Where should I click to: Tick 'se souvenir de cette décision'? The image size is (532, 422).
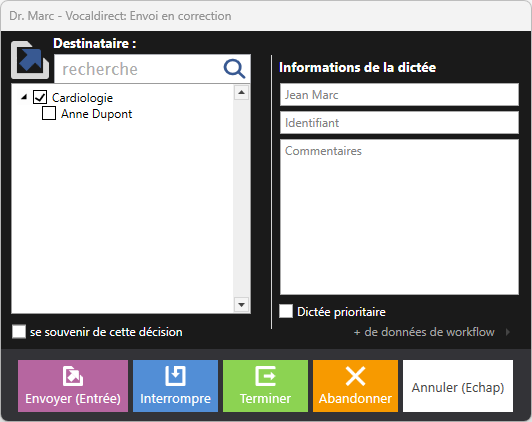click(19, 331)
